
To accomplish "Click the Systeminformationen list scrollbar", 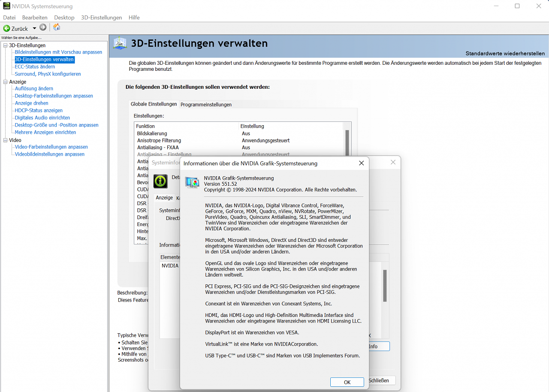I will tap(385, 286).
